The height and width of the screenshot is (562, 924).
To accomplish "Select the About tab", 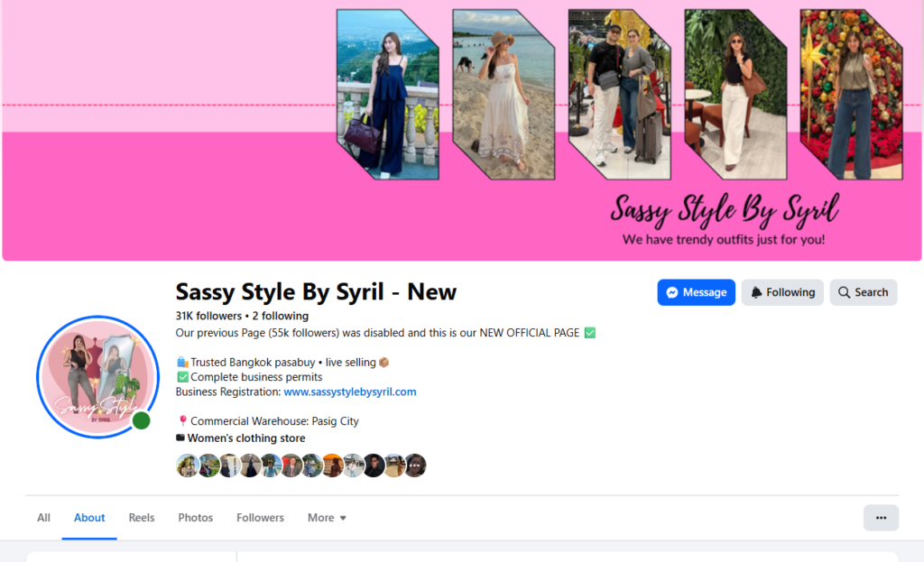I will pos(89,518).
